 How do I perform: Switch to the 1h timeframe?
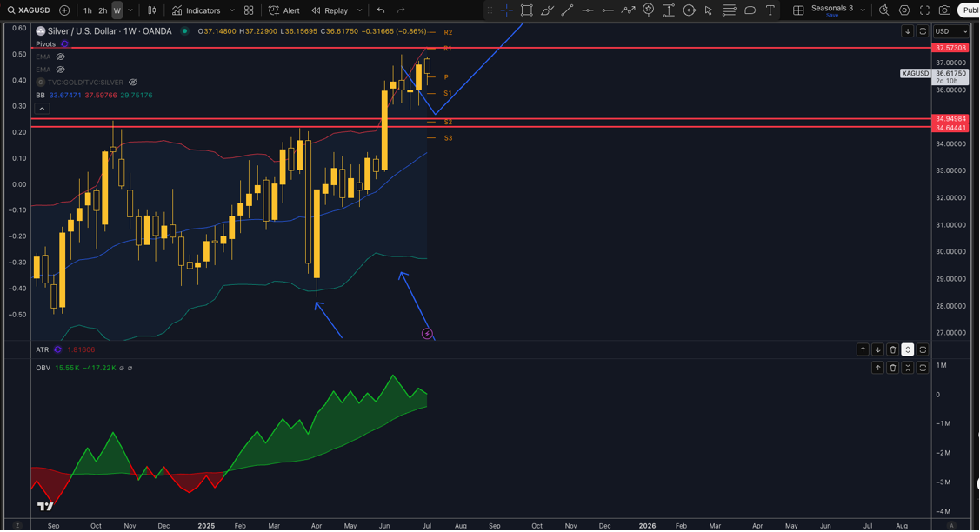pyautogui.click(x=88, y=10)
